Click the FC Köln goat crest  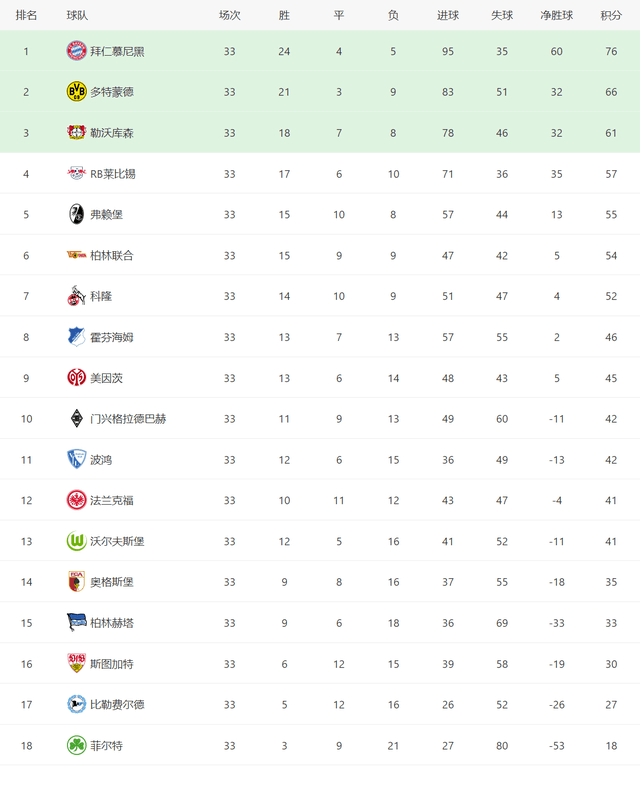pyautogui.click(x=76, y=295)
